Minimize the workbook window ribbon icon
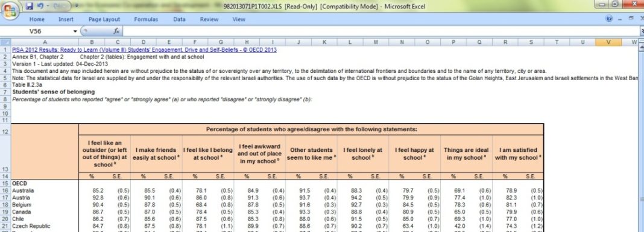Viewport: 644px width, 232px height. click(x=620, y=19)
